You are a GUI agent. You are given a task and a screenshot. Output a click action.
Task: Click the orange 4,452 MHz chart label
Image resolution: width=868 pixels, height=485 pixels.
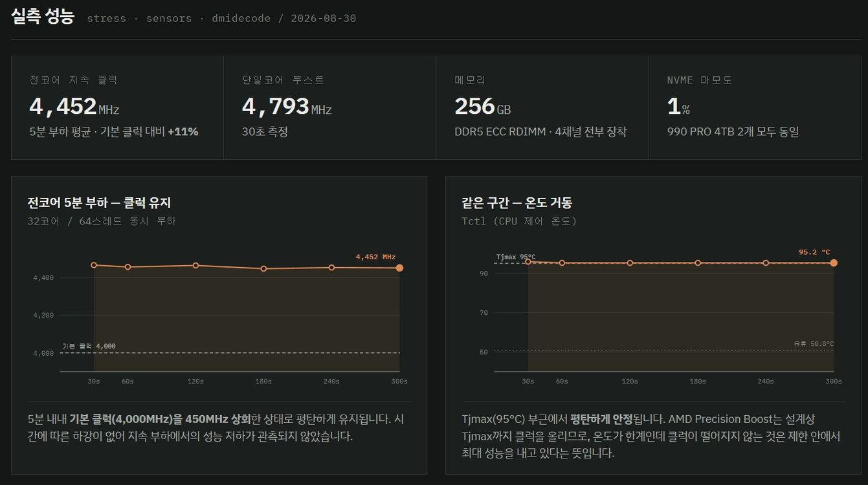[x=375, y=257]
